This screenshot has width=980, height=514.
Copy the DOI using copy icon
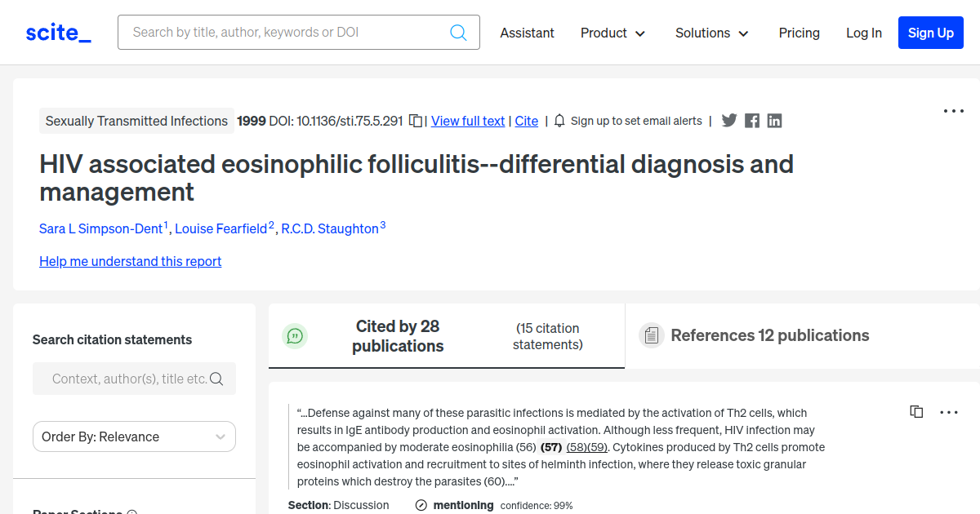tap(416, 121)
